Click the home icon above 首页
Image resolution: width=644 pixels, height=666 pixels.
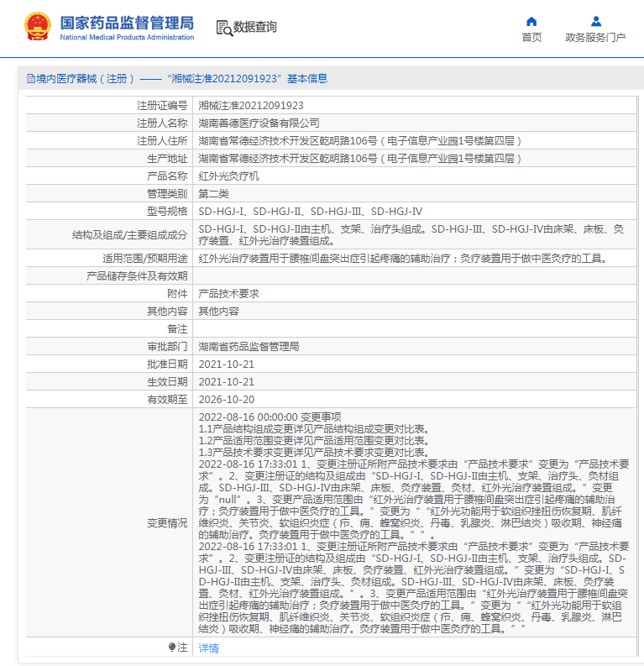531,21
